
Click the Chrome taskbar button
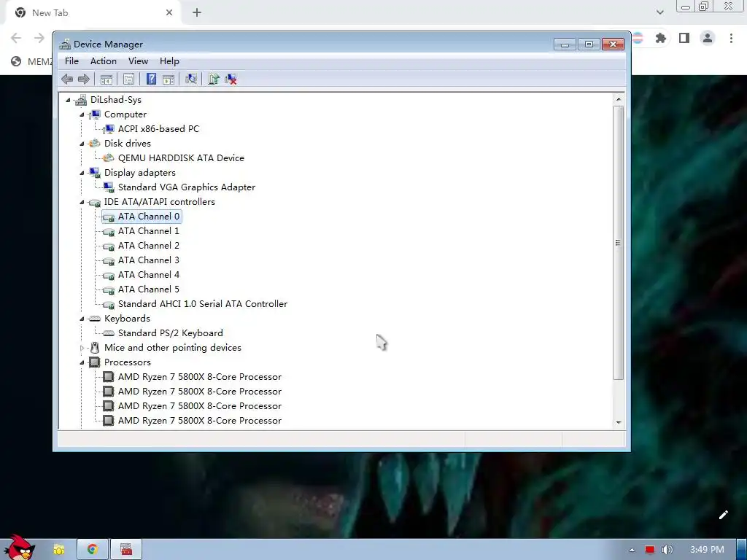point(93,550)
